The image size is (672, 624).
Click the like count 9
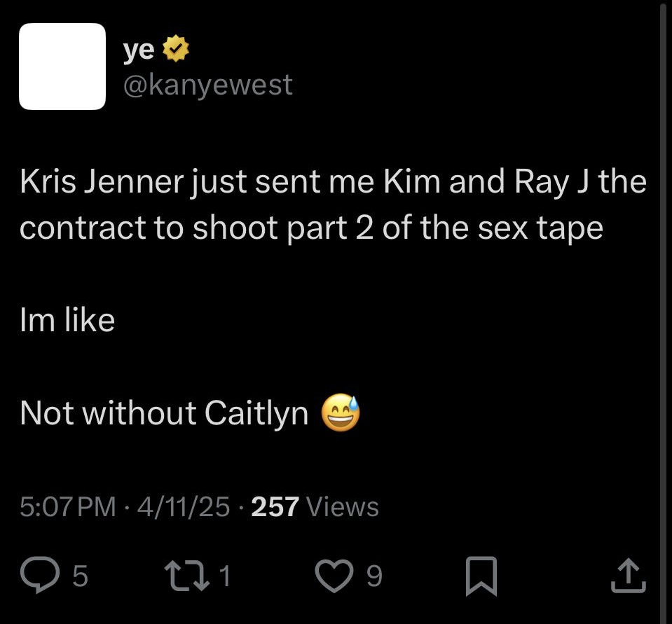point(374,576)
